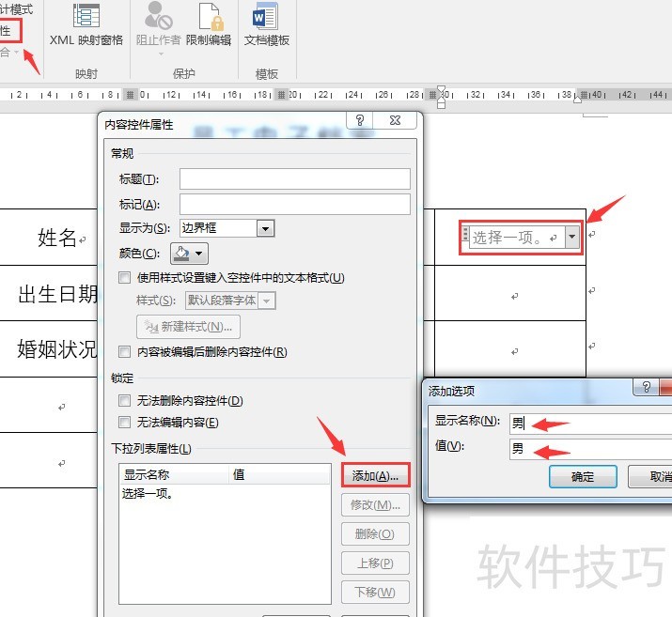Image resolution: width=672 pixels, height=617 pixels.
Task: Click the 标记(A) text field
Action: pyautogui.click(x=295, y=204)
